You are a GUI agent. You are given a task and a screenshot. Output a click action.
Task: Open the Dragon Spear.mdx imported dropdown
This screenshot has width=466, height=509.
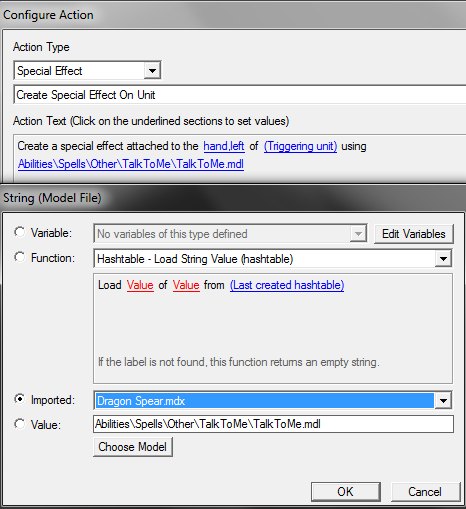click(x=443, y=401)
